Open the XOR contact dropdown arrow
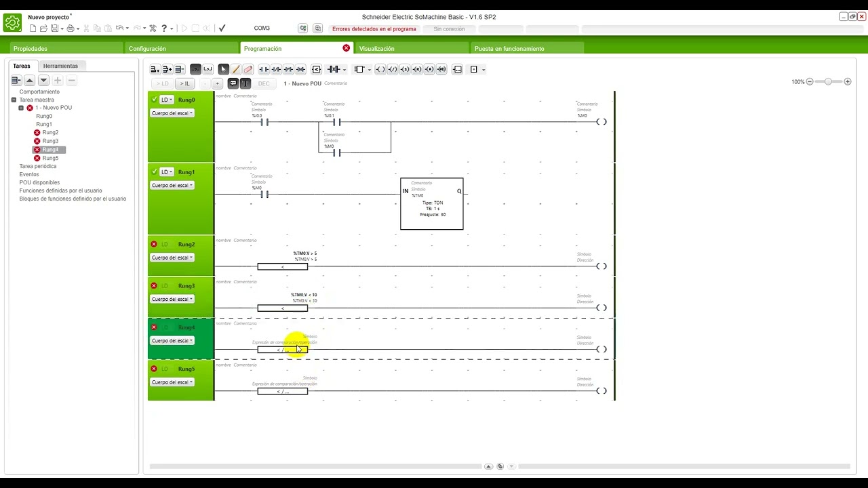The image size is (868, 488). click(x=344, y=70)
